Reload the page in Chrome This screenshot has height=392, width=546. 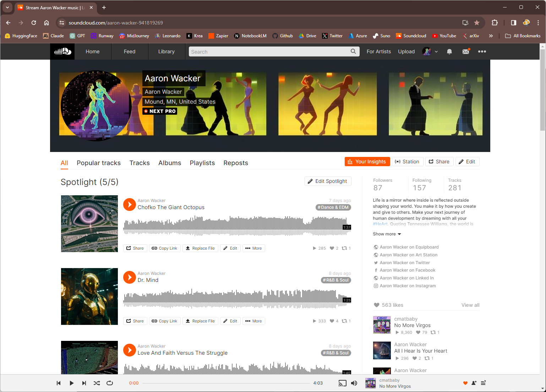[34, 23]
